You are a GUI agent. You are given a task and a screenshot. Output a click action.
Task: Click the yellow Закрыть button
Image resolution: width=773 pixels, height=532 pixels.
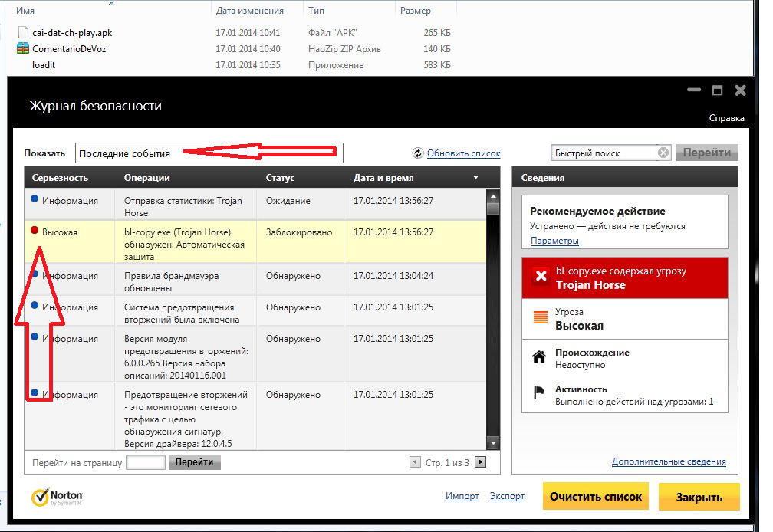699,497
